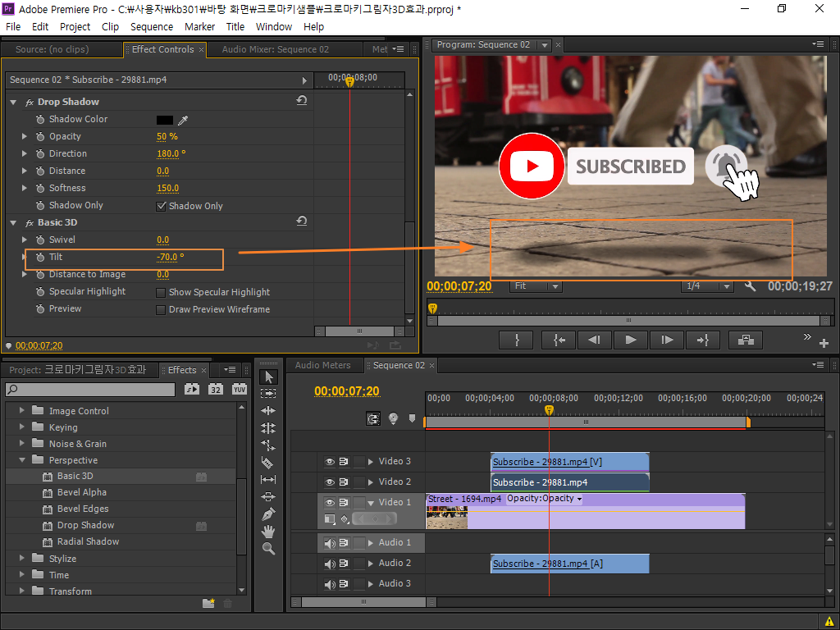Screen dimensions: 840x630
Task: Select the Zoom tool
Action: pos(268,549)
